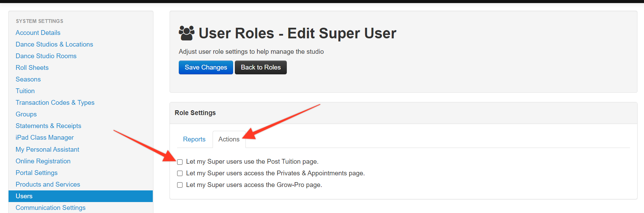Go to Transaction Codes & Types
Image resolution: width=644 pixels, height=213 pixels.
click(x=55, y=102)
